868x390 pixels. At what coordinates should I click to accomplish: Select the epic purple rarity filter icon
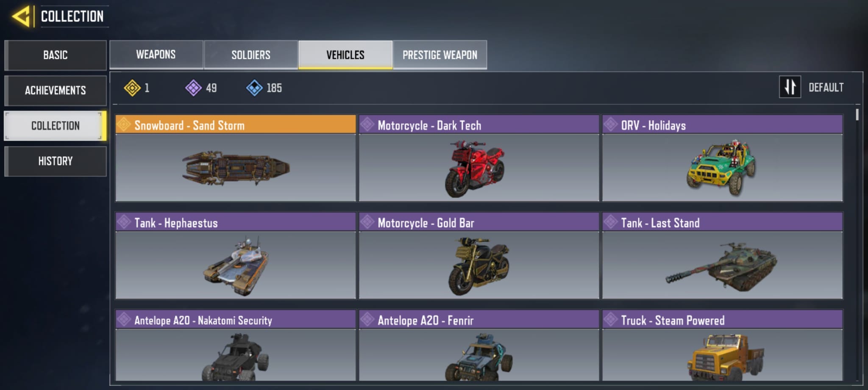tap(193, 88)
